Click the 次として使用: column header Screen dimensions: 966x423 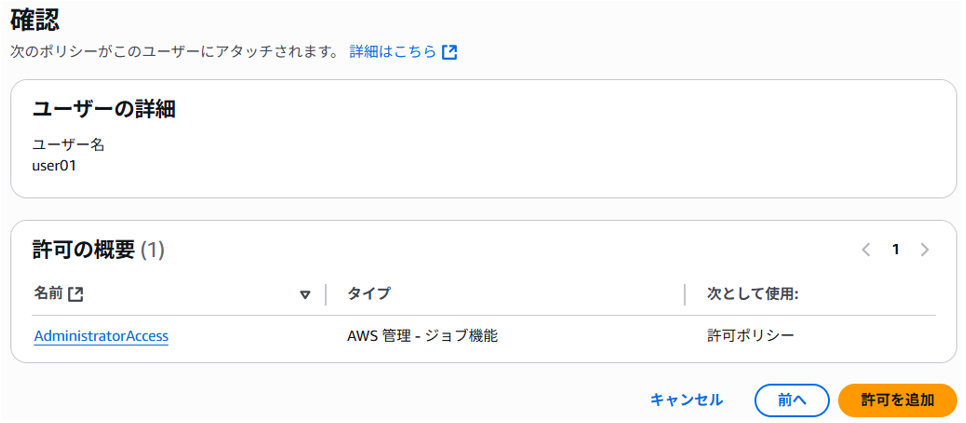752,294
